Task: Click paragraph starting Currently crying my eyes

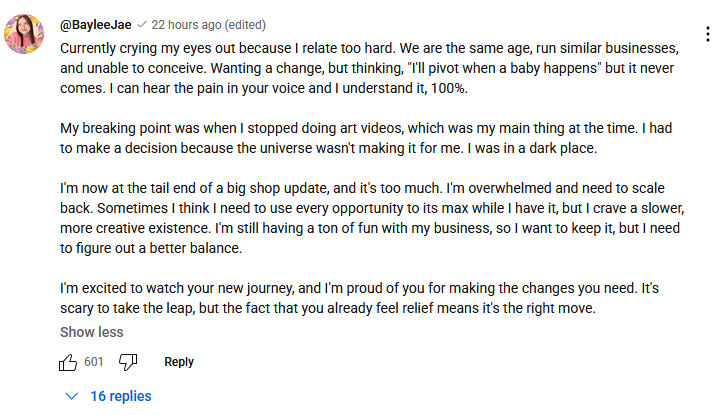Action: 369,68
